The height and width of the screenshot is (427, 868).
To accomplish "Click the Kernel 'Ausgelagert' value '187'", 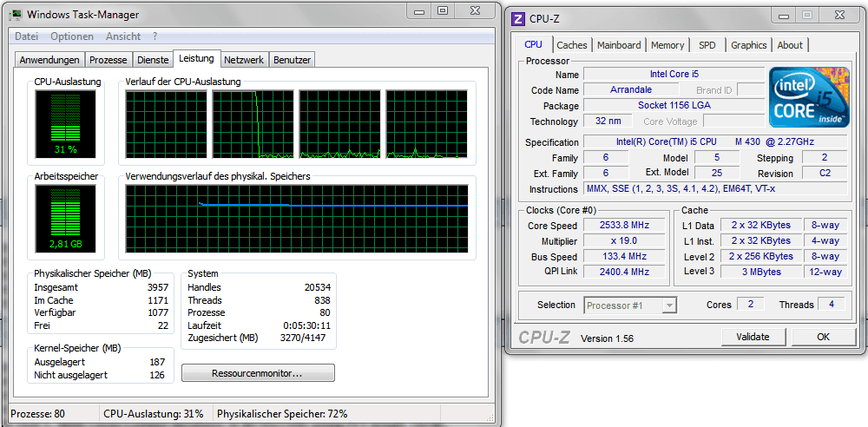I will tap(157, 362).
